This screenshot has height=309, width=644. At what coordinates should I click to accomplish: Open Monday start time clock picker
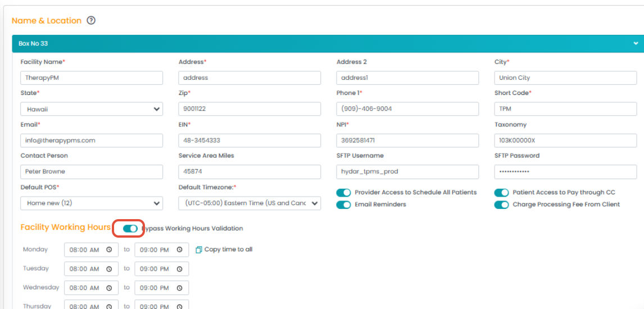[x=109, y=250]
